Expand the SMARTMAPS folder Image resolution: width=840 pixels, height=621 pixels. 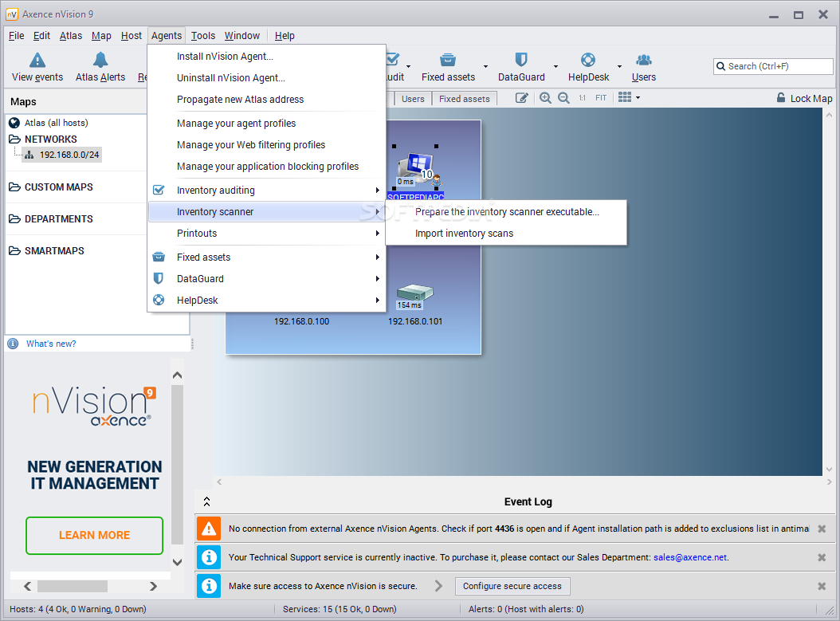pyautogui.click(x=14, y=251)
